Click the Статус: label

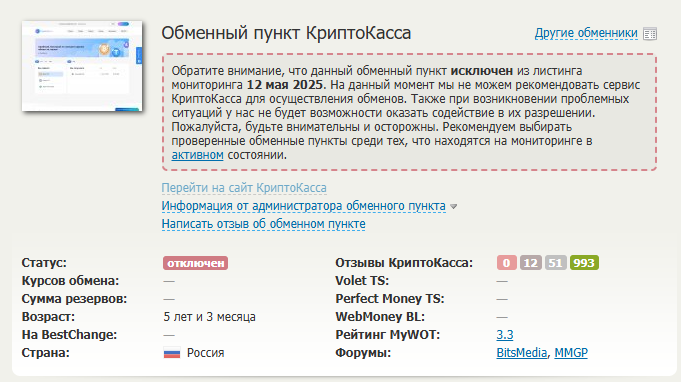(x=44, y=263)
